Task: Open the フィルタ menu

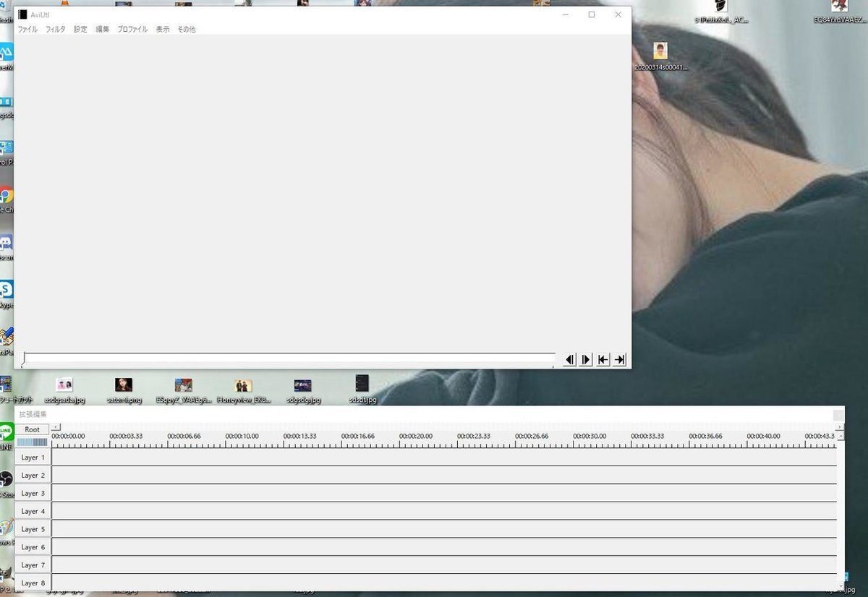Action: (56, 30)
